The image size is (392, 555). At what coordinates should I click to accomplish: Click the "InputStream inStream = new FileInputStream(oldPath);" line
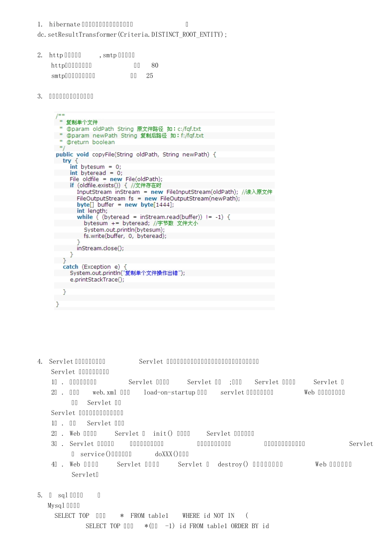pyautogui.click(x=157, y=192)
